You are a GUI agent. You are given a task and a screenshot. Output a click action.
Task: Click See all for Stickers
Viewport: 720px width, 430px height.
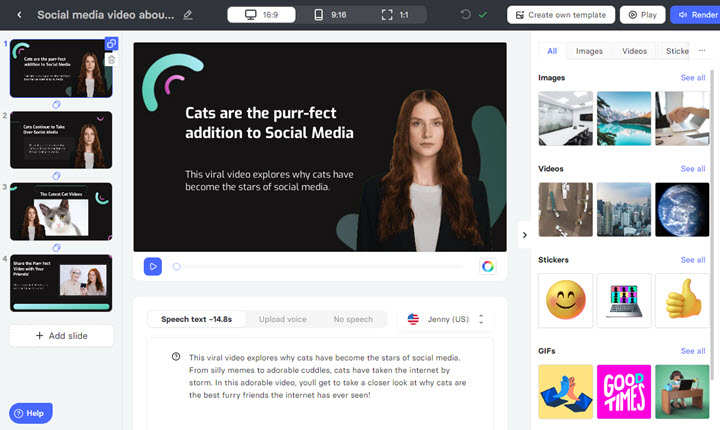[x=692, y=260]
